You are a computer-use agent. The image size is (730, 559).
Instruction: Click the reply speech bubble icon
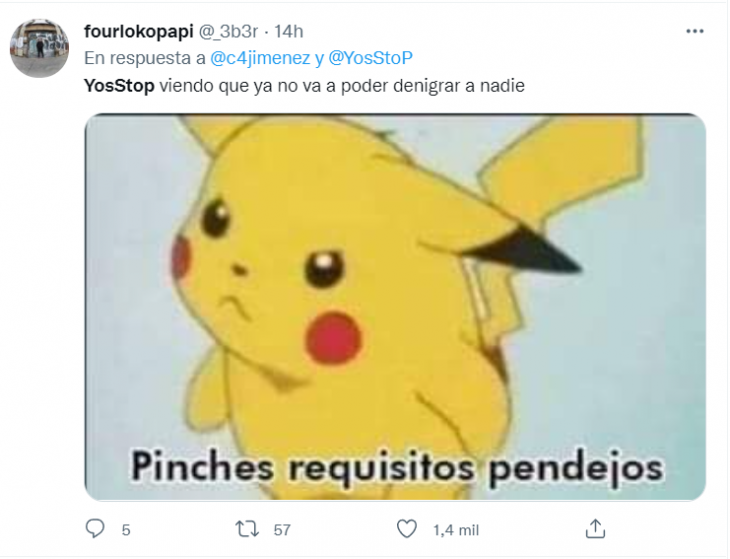[x=95, y=529]
